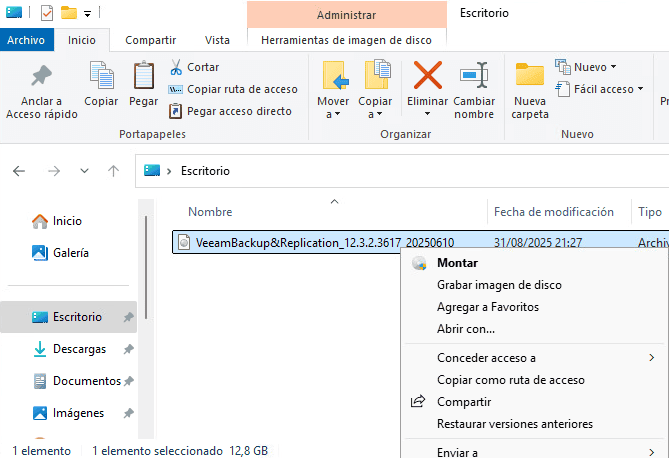Create a folder with Nueva carpeta icon
The width and height of the screenshot is (669, 458).
coord(530,76)
